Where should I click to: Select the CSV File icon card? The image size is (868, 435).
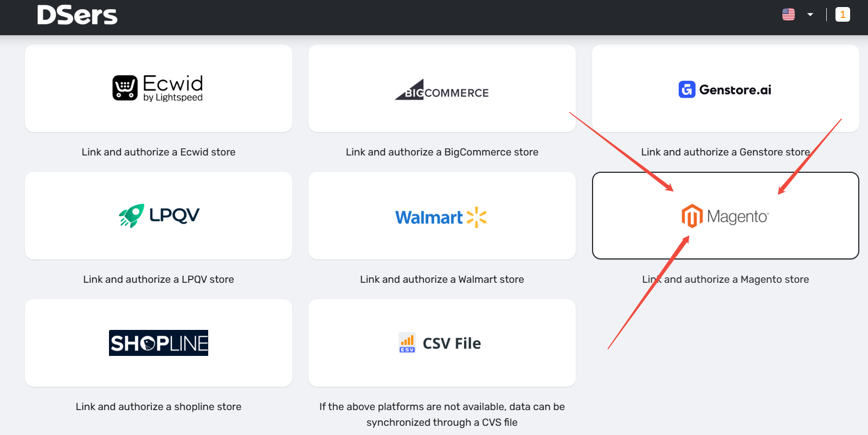click(442, 343)
